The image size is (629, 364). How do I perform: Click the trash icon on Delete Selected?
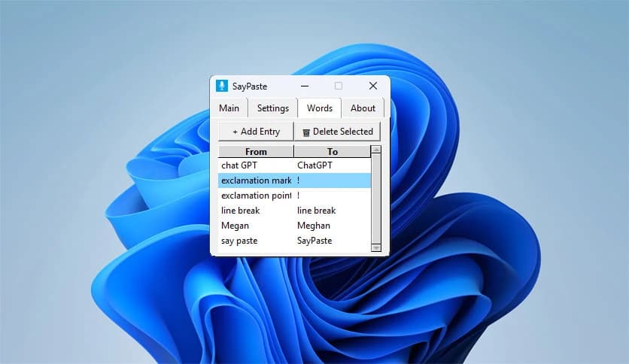(306, 132)
